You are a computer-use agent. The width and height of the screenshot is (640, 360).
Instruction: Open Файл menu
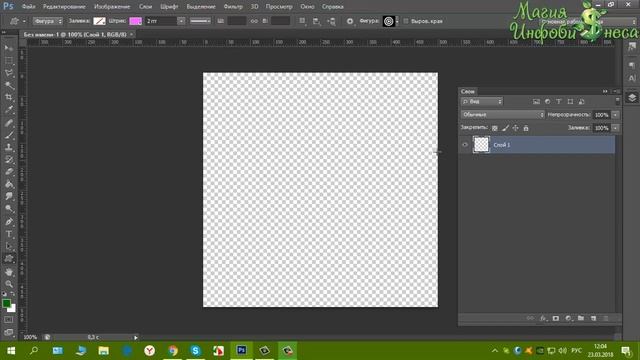pos(28,7)
